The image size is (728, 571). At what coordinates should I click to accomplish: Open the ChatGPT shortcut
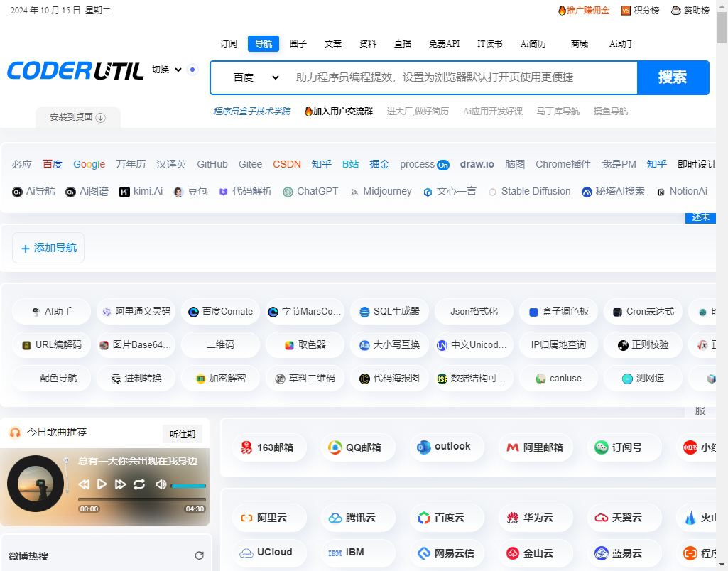(310, 191)
